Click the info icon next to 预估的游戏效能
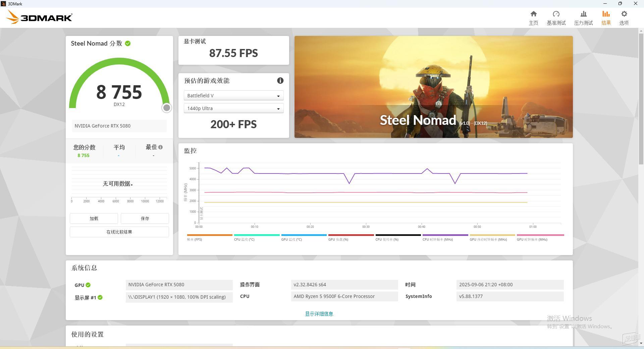Image resolution: width=644 pixels, height=349 pixels. pos(280,81)
